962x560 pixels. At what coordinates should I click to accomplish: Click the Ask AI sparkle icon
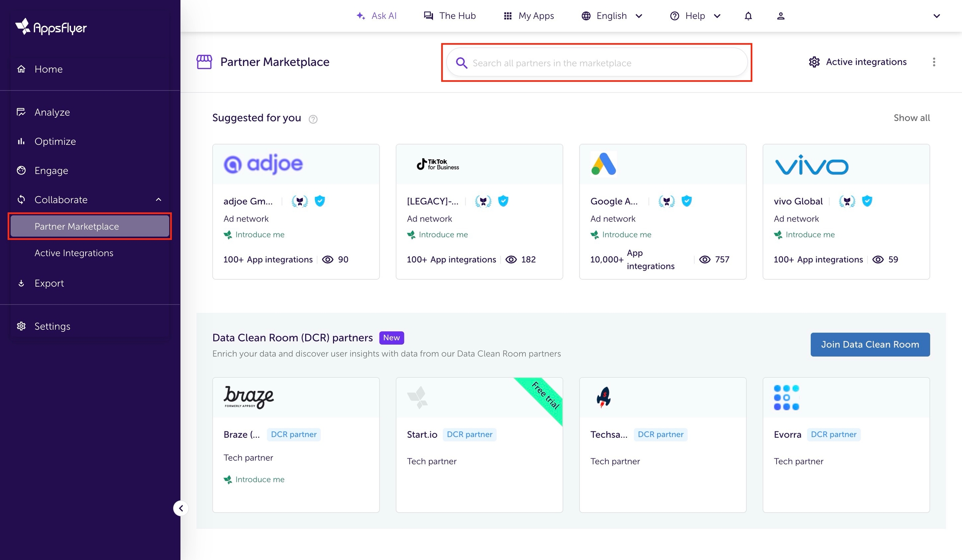[361, 16]
